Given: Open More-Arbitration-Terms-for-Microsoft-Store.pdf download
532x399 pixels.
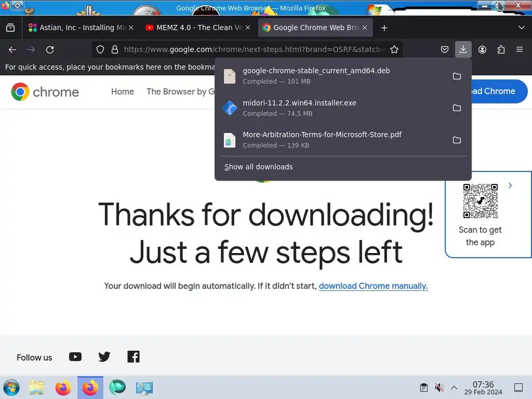Looking at the screenshot, I should (x=332, y=140).
